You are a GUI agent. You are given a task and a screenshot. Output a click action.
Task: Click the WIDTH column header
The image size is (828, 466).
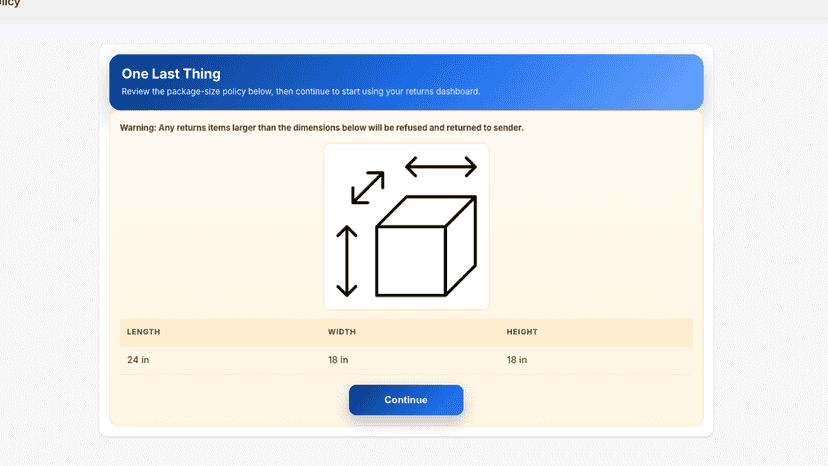[342, 332]
